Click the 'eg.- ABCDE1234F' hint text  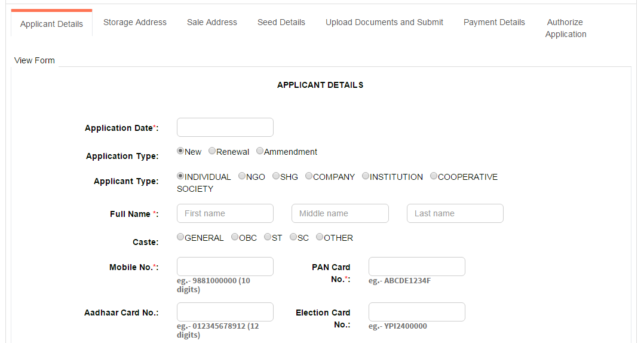400,281
